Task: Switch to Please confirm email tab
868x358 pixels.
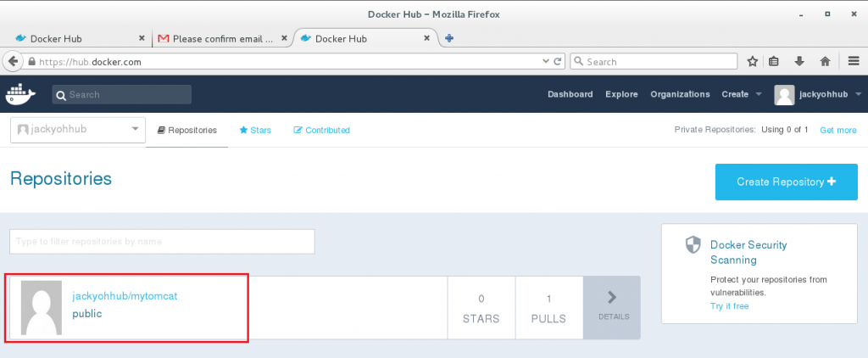Action: pos(221,39)
